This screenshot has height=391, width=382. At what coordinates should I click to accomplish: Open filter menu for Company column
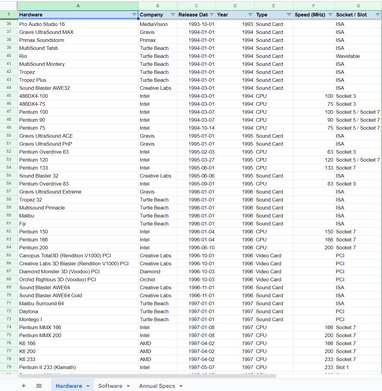173,15
